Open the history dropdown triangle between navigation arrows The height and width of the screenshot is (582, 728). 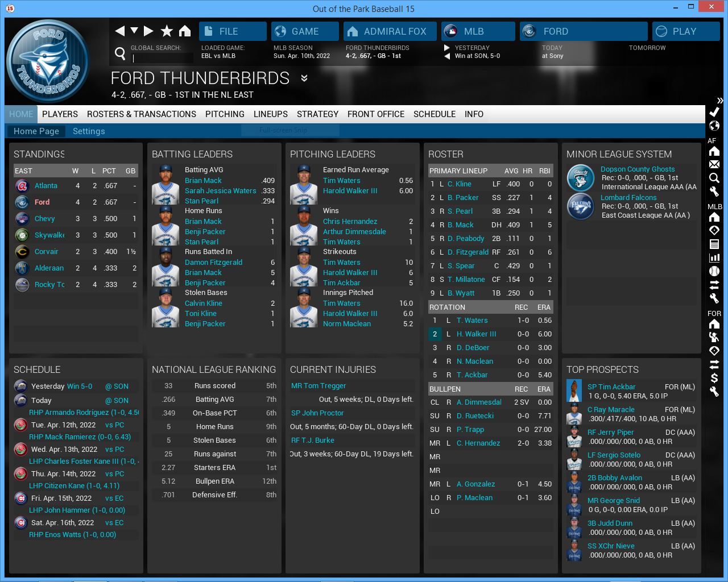tap(134, 31)
